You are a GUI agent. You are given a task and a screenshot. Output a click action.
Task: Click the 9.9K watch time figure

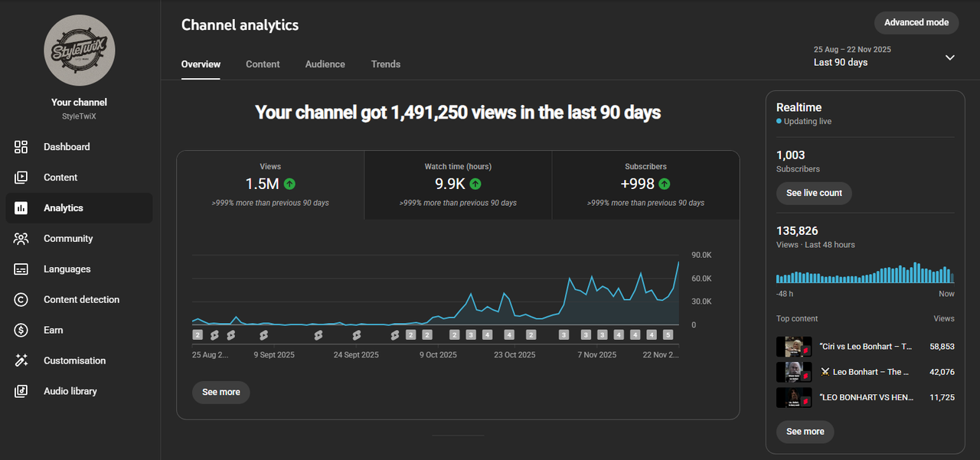449,184
